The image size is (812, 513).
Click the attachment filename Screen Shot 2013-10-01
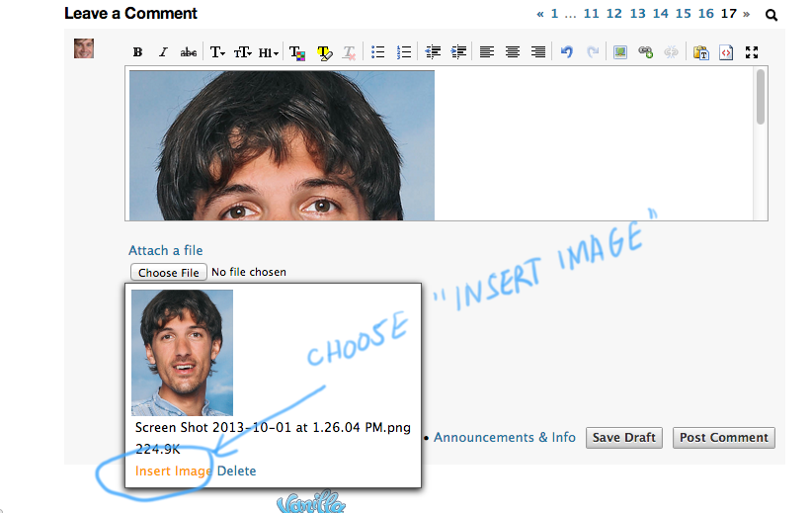[x=273, y=427]
